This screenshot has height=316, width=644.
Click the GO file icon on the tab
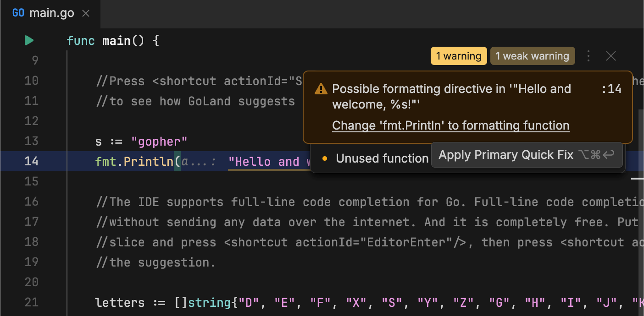coord(18,13)
